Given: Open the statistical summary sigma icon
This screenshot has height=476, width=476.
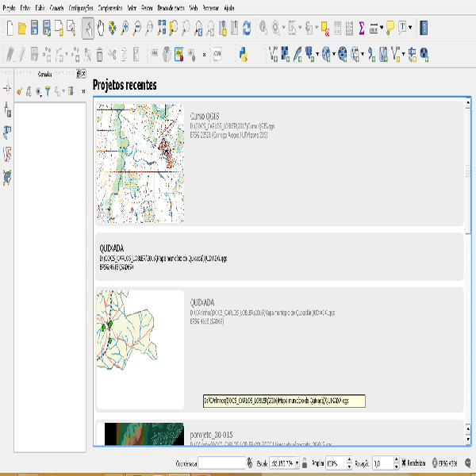Looking at the screenshot, I should (362, 28).
